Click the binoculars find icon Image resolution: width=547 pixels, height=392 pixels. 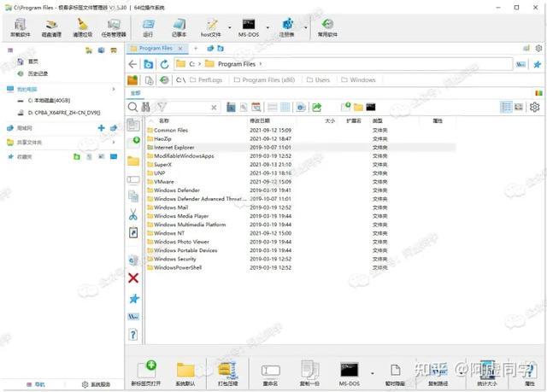click(145, 108)
